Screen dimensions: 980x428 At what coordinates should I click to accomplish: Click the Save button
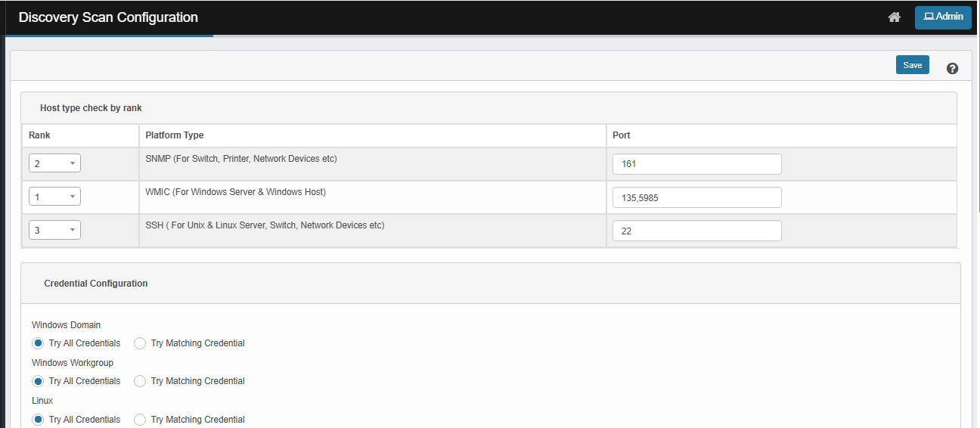point(912,65)
